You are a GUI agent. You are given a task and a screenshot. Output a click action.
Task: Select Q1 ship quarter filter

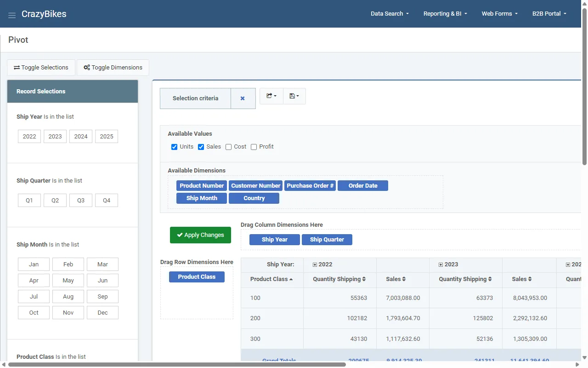[29, 201]
